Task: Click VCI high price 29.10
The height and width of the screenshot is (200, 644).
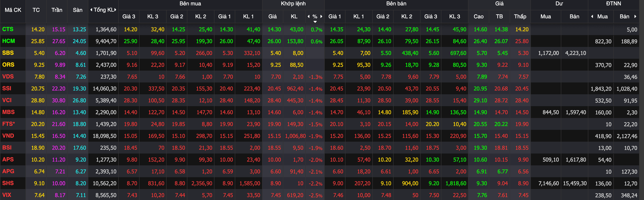Action: 480,100
